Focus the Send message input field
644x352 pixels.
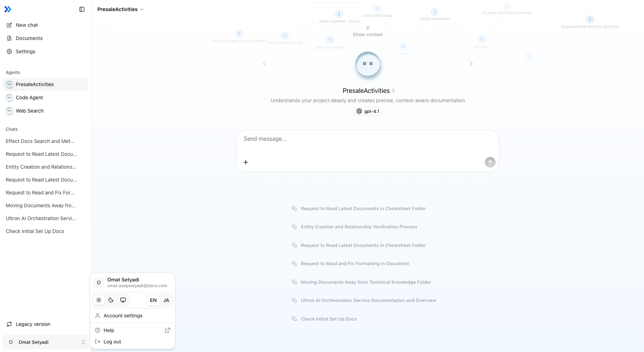point(368,139)
